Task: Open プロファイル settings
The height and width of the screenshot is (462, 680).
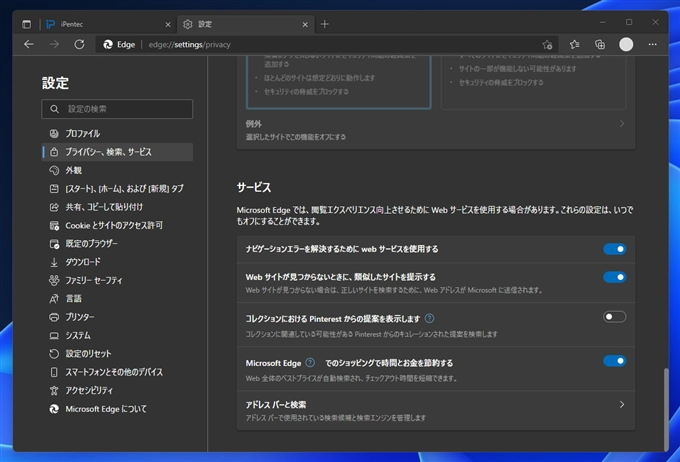Action: [117, 134]
